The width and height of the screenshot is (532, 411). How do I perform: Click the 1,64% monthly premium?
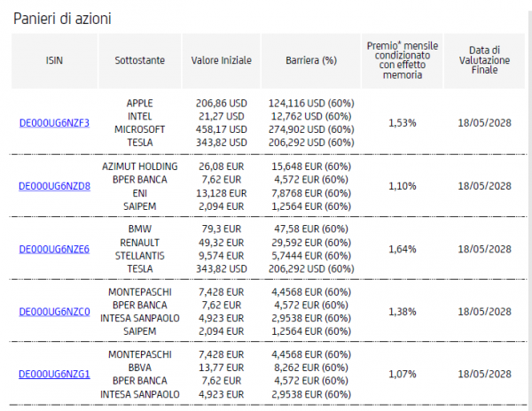point(403,250)
